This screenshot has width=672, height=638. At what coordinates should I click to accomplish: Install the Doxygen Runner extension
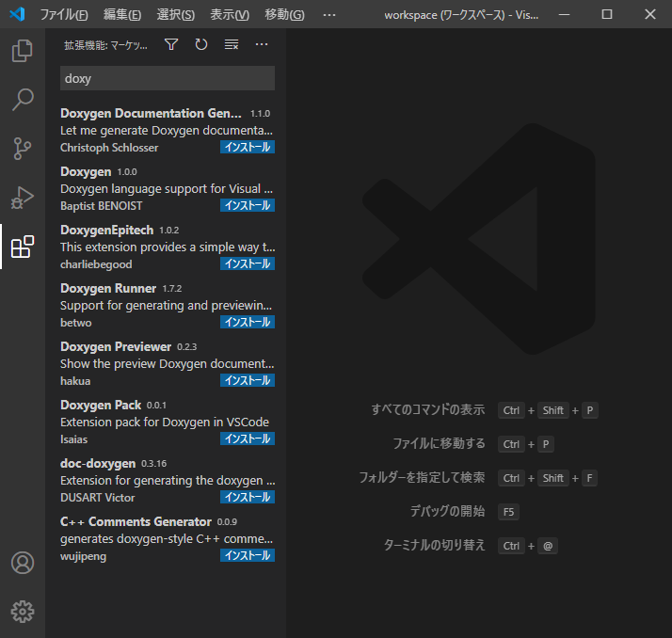point(248,322)
